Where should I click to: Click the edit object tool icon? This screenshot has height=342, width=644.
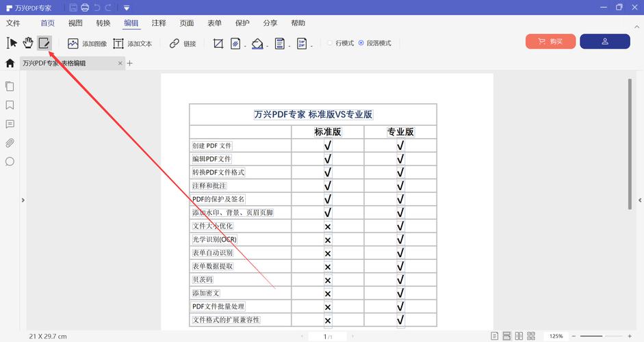click(44, 42)
